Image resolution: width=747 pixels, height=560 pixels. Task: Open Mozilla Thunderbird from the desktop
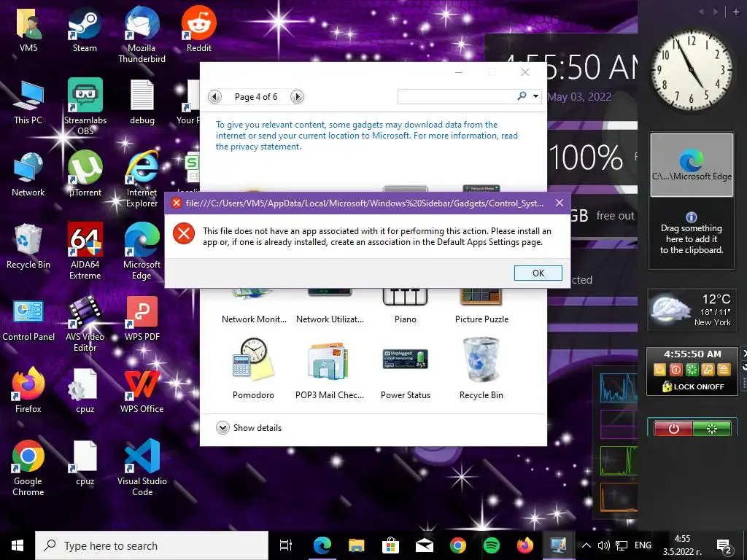point(142,35)
